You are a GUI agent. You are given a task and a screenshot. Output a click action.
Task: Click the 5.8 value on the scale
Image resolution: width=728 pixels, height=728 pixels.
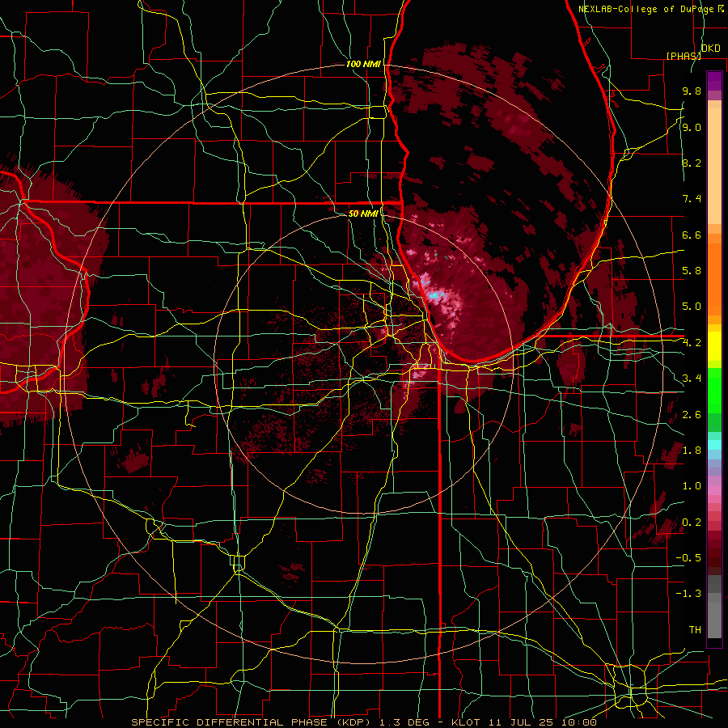(x=692, y=271)
